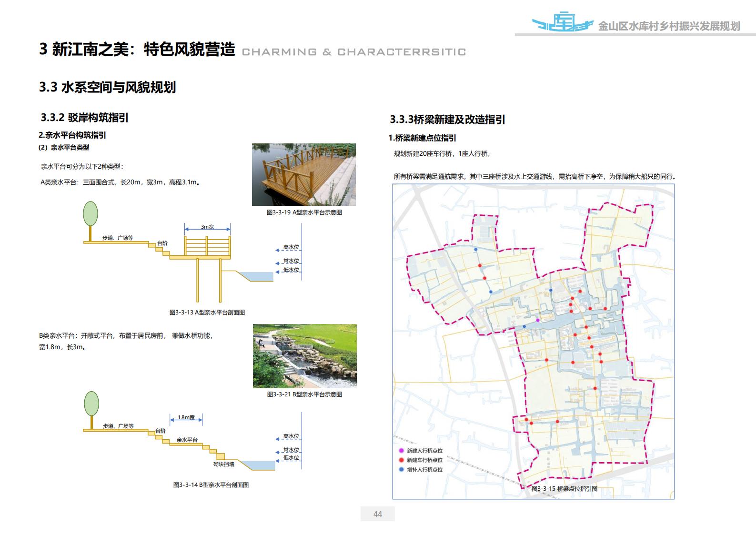Click the red 新建车行桥点位 legend dot
756x535 pixels.
401,460
